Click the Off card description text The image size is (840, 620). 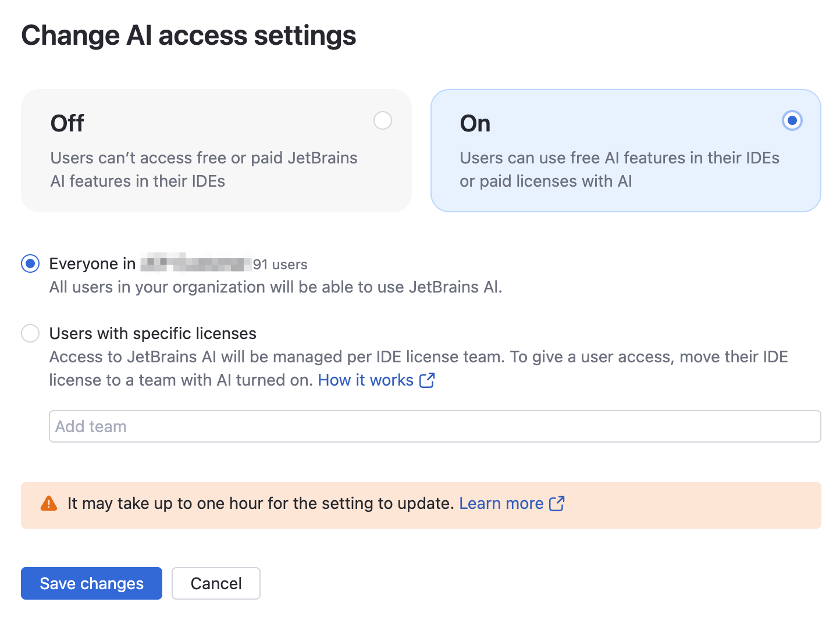point(203,169)
